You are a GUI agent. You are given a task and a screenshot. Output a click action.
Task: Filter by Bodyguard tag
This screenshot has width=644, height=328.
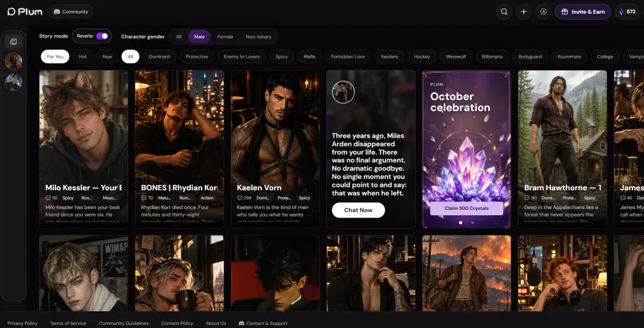[530, 57]
